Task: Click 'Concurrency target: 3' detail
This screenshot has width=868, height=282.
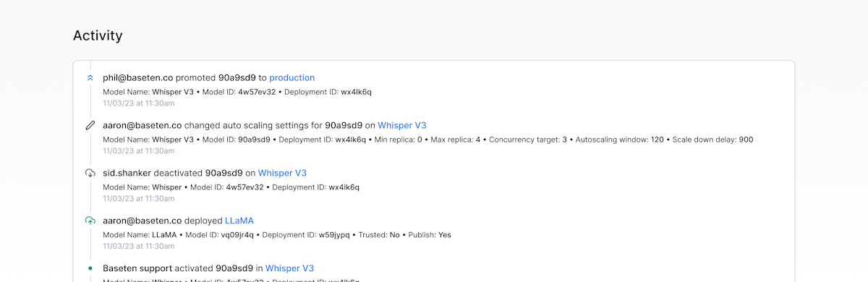Action: pos(528,140)
